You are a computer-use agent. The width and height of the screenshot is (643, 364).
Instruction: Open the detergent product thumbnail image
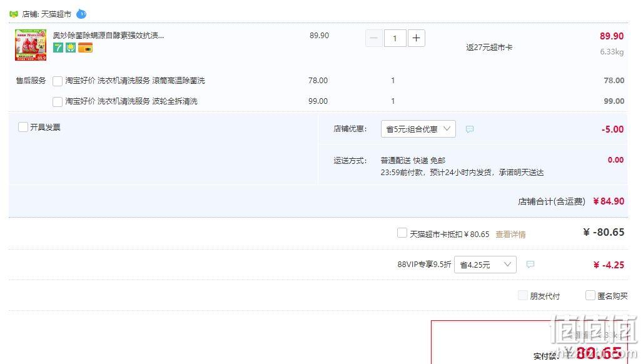click(x=31, y=45)
